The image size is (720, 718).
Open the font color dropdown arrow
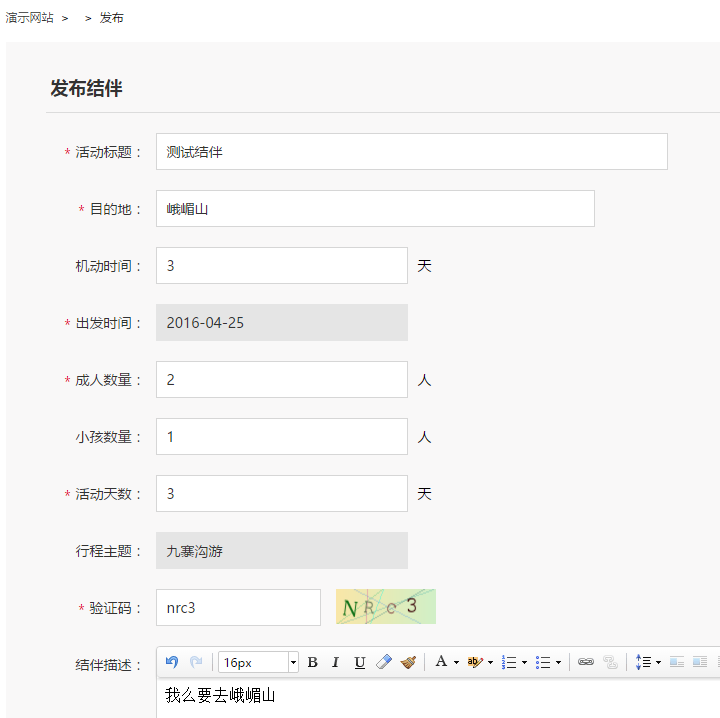[x=456, y=663]
